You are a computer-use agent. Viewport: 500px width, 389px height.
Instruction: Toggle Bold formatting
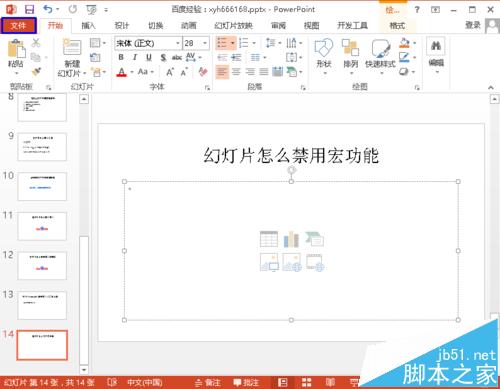[x=121, y=57]
